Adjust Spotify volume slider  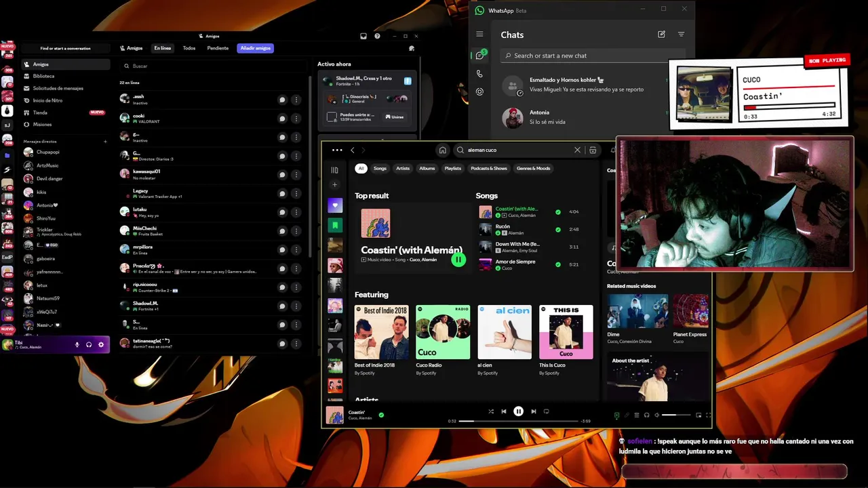(x=677, y=415)
